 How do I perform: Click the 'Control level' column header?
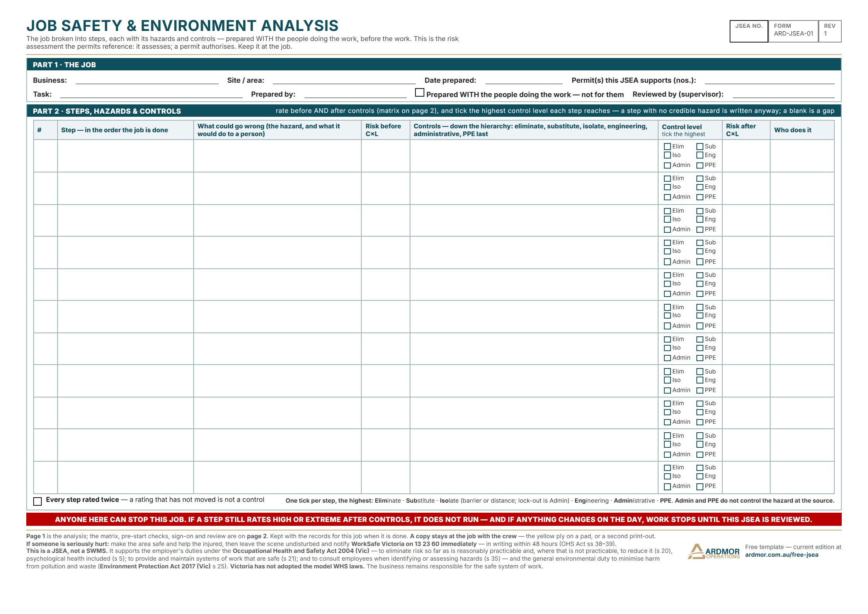690,130
